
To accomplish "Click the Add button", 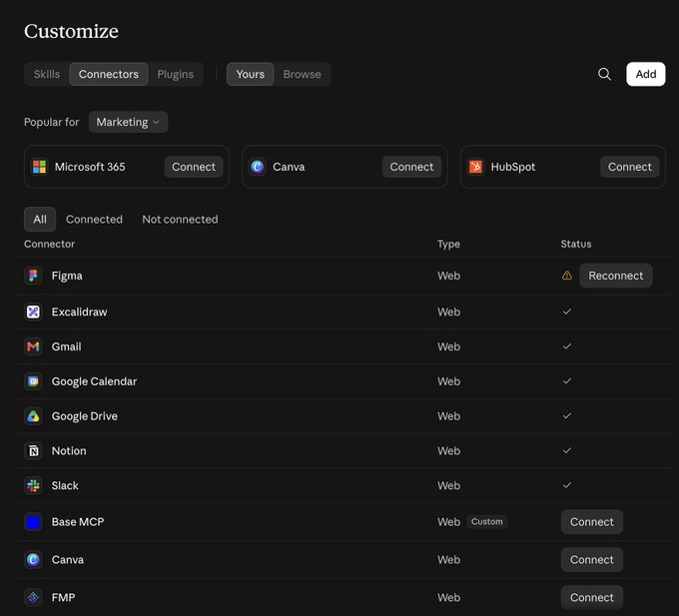I will click(646, 74).
